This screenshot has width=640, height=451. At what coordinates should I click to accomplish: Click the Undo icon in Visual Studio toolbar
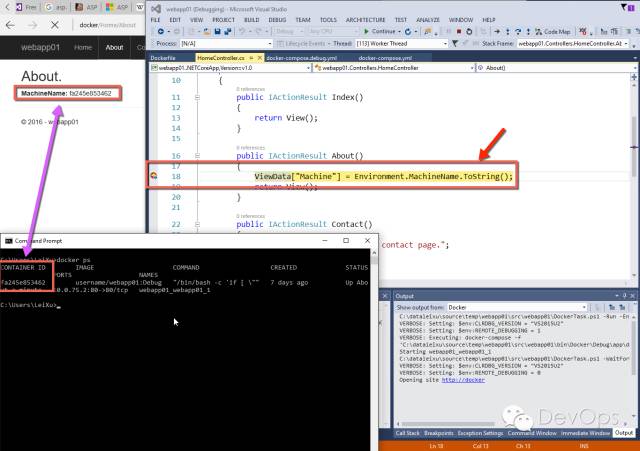click(x=242, y=31)
